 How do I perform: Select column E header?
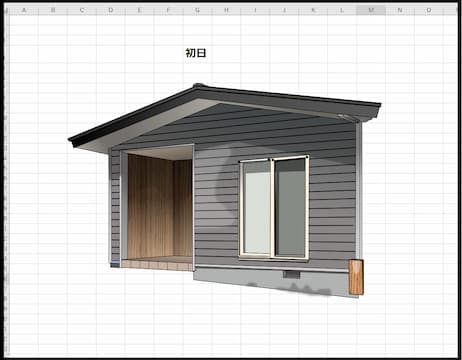139,10
